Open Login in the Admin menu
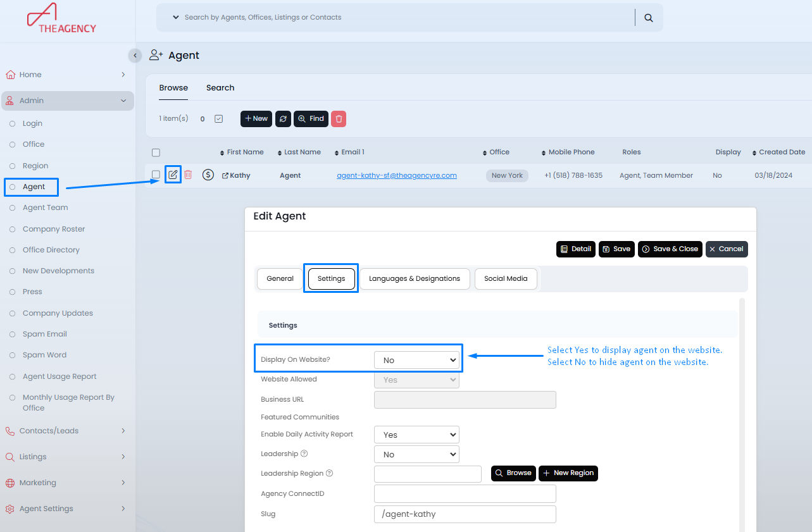 [32, 123]
